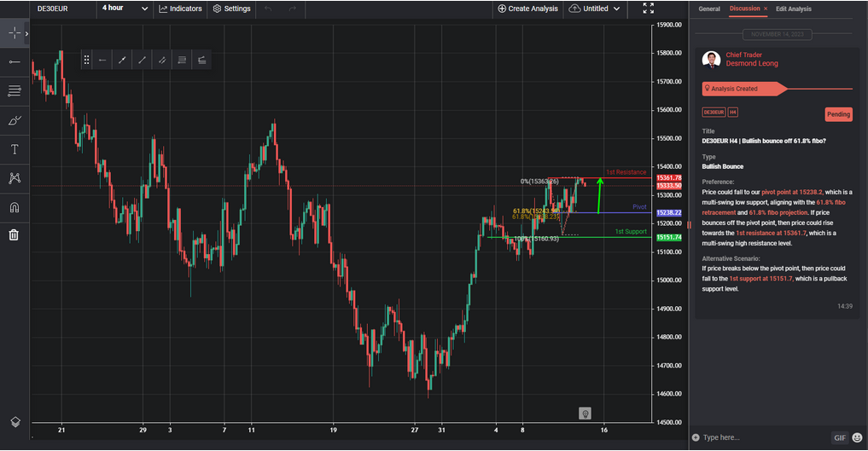Viewport: 868px width, 451px height.
Task: Switch to the General tab
Action: tap(709, 9)
